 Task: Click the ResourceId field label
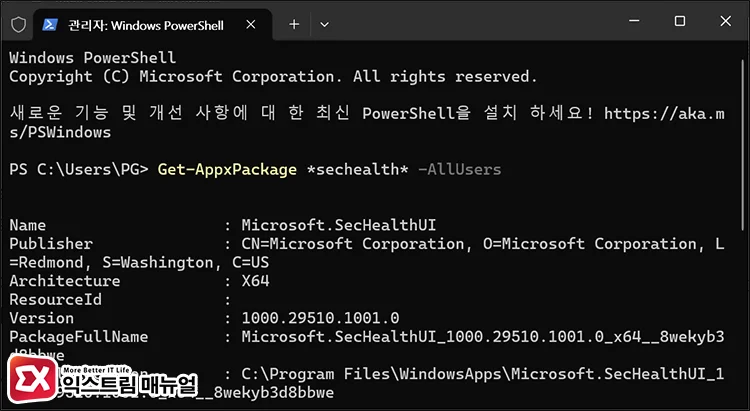pyautogui.click(x=55, y=300)
